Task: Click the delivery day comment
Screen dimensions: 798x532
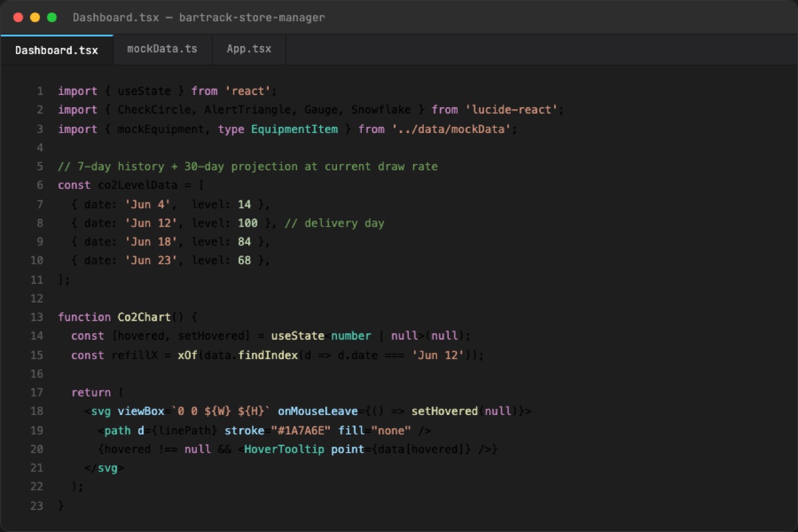Action: coord(334,223)
